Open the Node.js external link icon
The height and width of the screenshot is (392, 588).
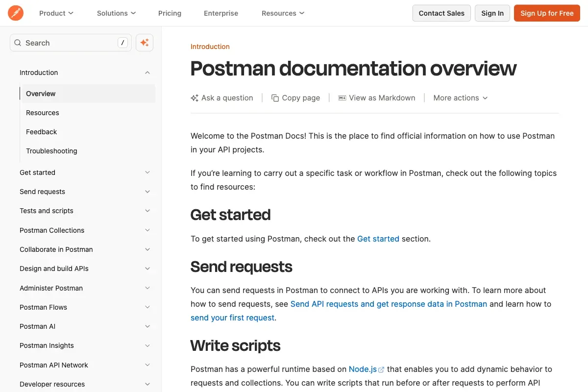click(381, 368)
